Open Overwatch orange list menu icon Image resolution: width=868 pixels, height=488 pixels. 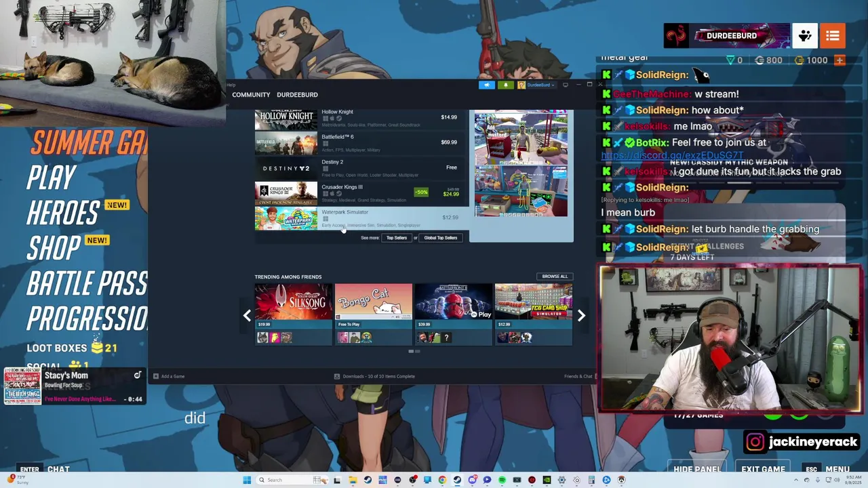tap(833, 36)
